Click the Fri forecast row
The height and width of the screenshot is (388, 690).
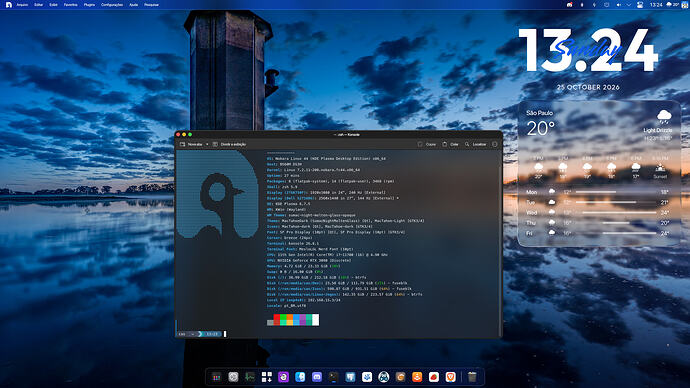point(598,233)
